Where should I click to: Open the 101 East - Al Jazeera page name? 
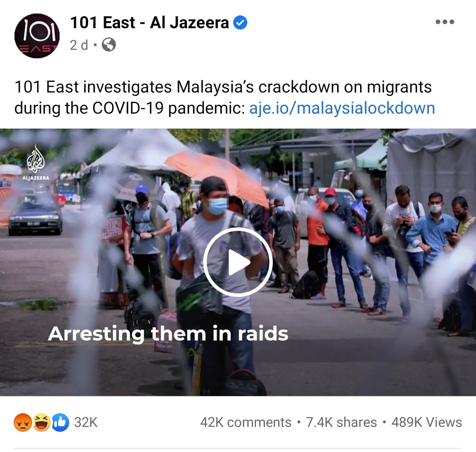[x=149, y=23]
